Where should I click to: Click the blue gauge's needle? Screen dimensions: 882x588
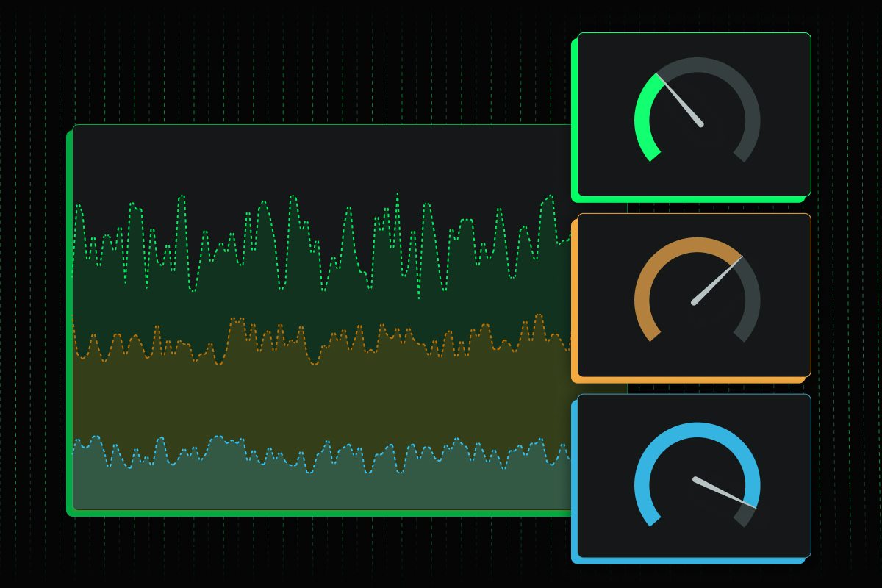tap(724, 493)
